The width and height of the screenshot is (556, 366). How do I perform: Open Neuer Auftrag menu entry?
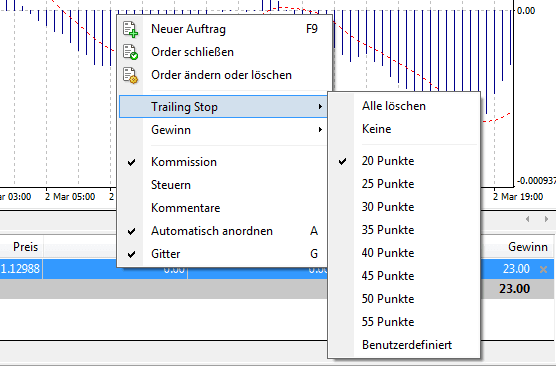223,29
